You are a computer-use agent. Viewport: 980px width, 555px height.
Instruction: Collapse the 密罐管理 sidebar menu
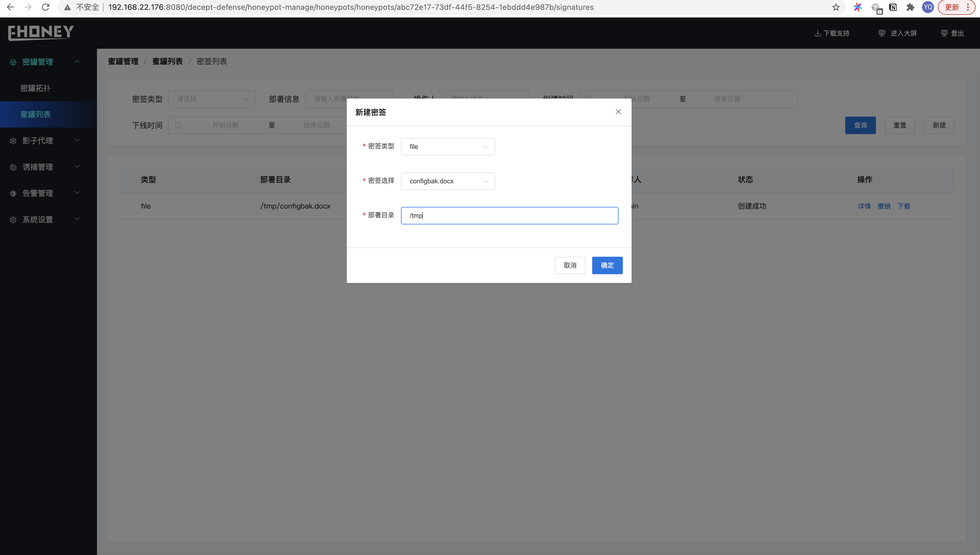pos(48,62)
